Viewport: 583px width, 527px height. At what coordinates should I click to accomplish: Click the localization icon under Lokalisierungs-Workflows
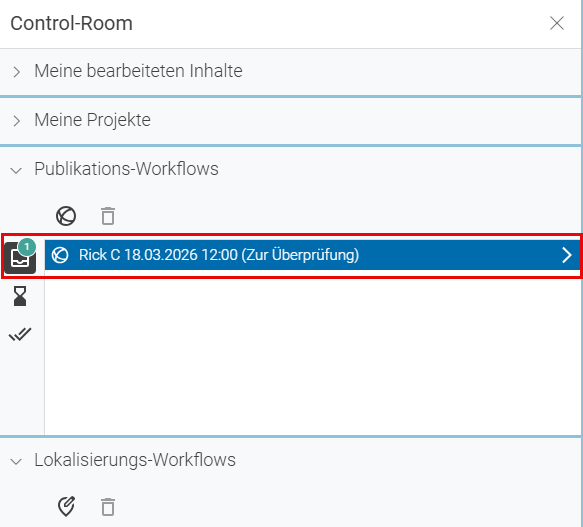[67, 507]
